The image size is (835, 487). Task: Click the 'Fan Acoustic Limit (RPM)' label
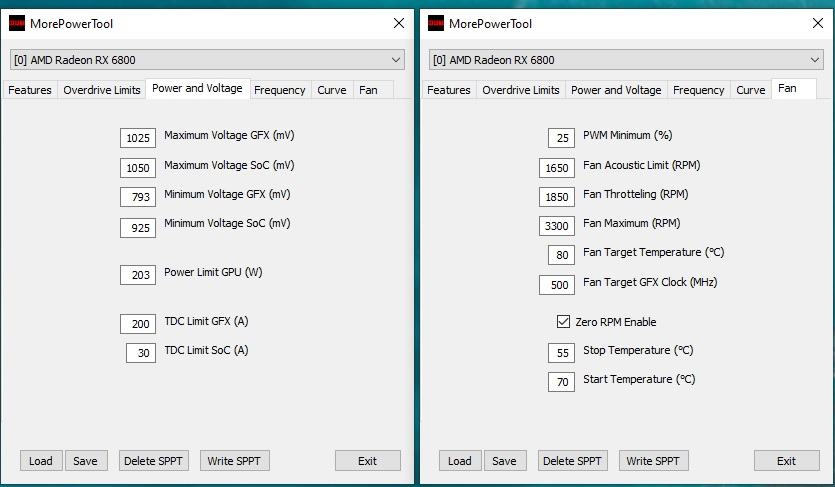click(x=642, y=165)
